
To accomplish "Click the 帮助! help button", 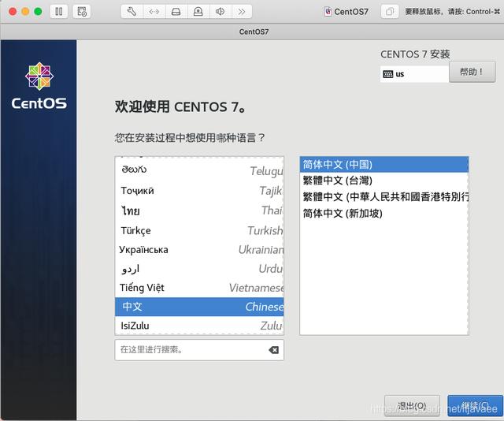I will (x=472, y=72).
